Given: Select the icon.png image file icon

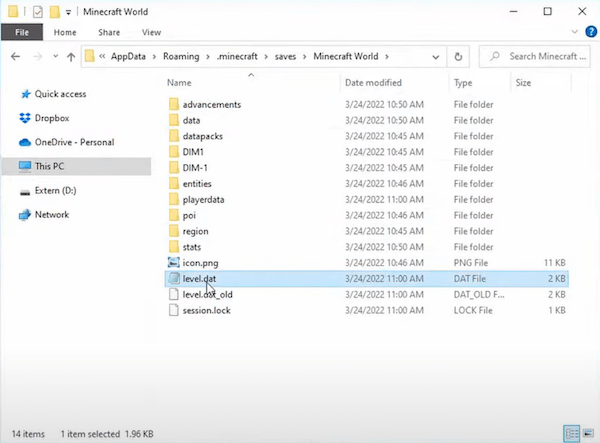Looking at the screenshot, I should click(174, 262).
